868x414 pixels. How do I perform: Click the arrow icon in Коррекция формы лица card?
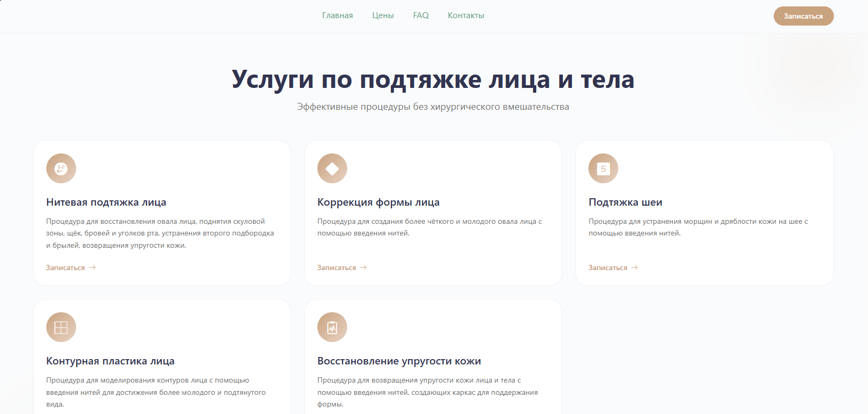pyautogui.click(x=363, y=267)
